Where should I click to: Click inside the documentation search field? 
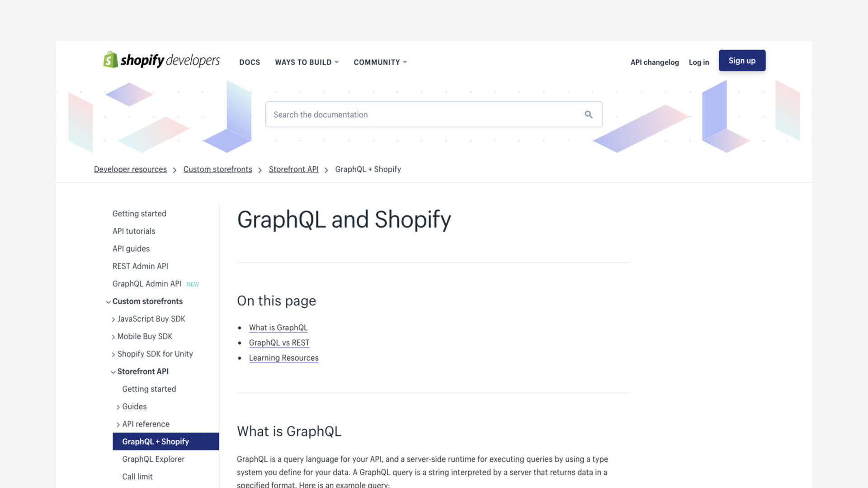pos(407,114)
